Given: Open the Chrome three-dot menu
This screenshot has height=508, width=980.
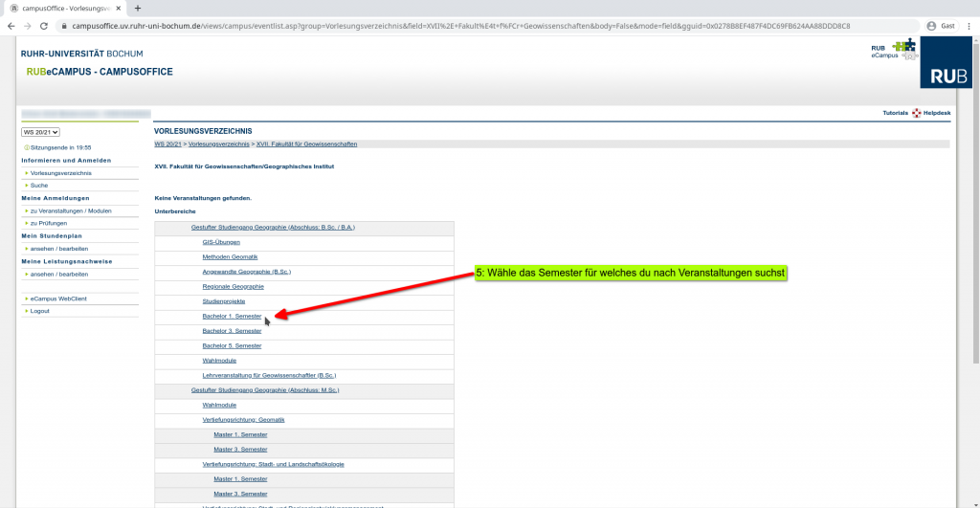Looking at the screenshot, I should pyautogui.click(x=969, y=26).
